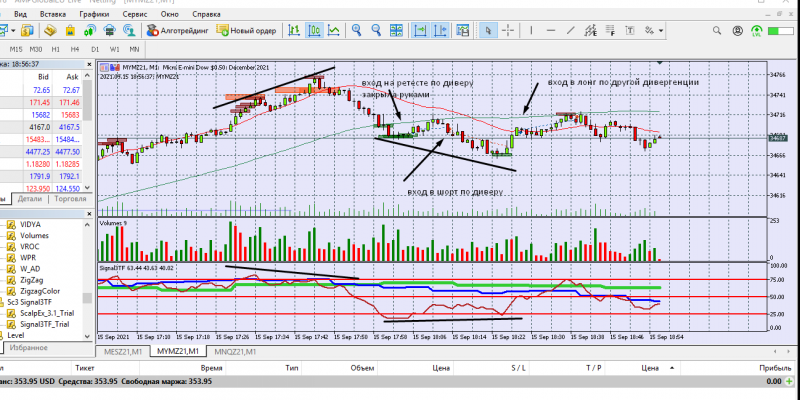Toggle chart auto-scroll to latest bar

[x=420, y=30]
